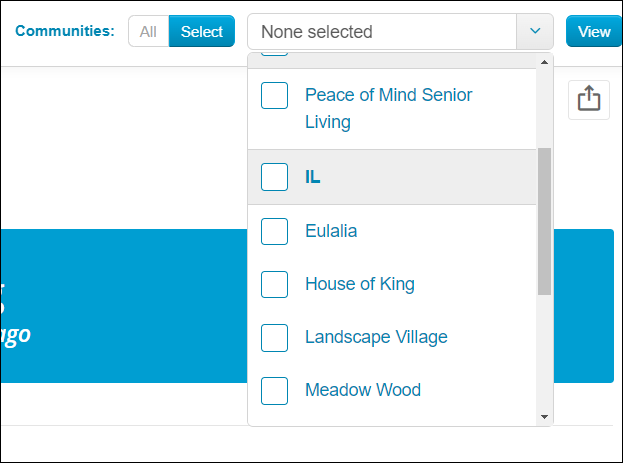Click the House of King label
The width and height of the screenshot is (623, 463).
[x=360, y=284]
